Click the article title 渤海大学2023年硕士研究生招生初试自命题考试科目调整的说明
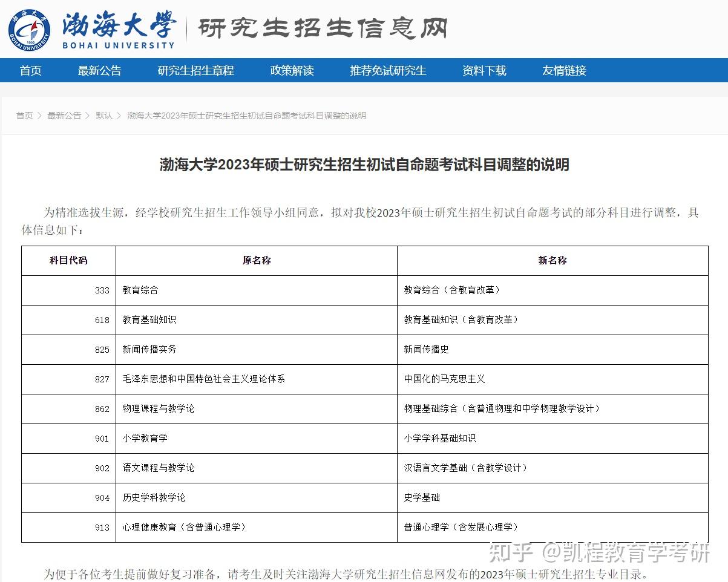Image resolution: width=728 pixels, height=582 pixels. pyautogui.click(x=364, y=165)
